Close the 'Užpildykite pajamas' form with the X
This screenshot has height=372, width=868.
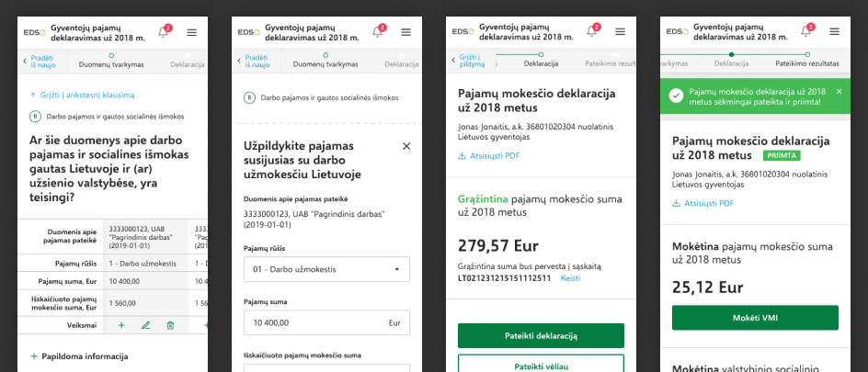[x=406, y=146]
